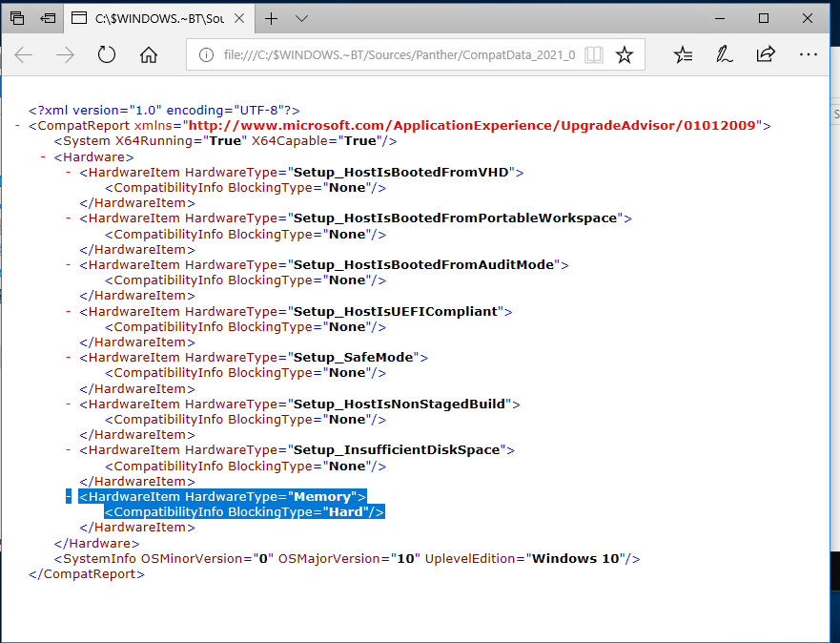This screenshot has height=643, width=840.
Task: Add notes with the pen icon
Action: [x=725, y=54]
